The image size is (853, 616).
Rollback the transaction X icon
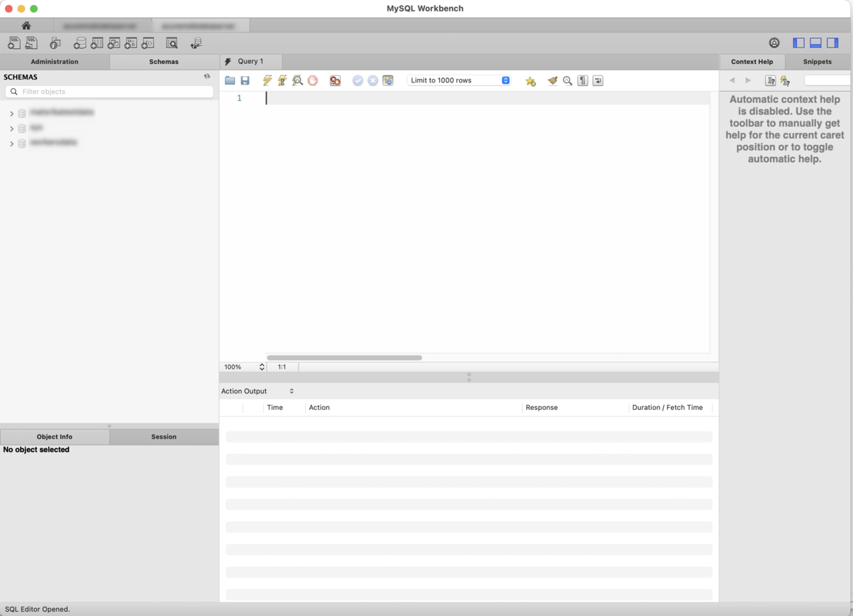372,81
